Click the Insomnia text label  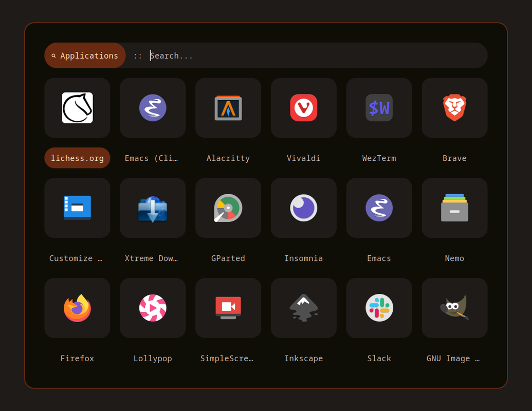pos(304,258)
